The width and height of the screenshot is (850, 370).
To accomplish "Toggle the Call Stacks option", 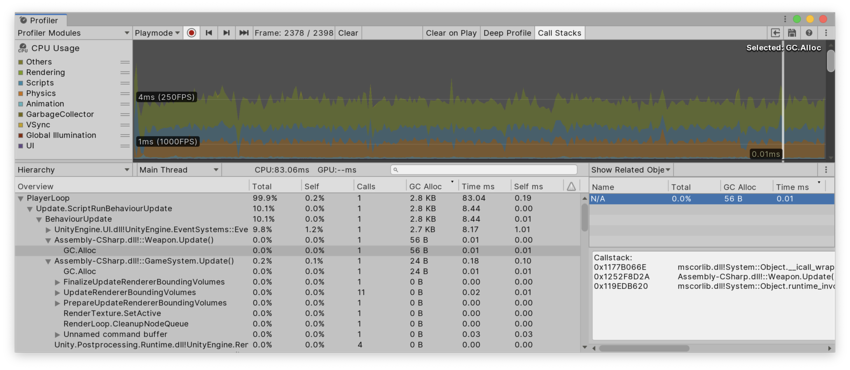I will [559, 33].
